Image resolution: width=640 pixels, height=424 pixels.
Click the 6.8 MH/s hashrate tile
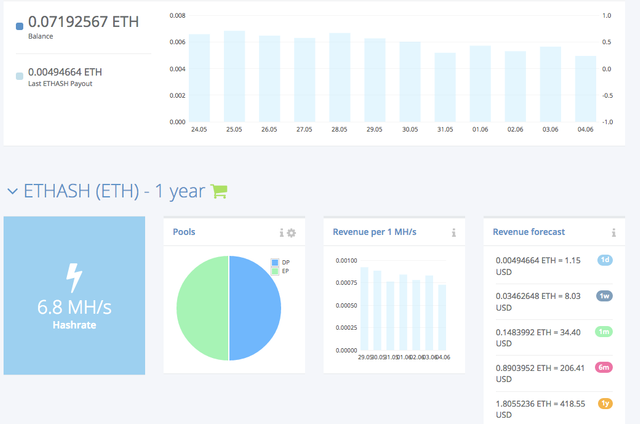click(x=74, y=295)
